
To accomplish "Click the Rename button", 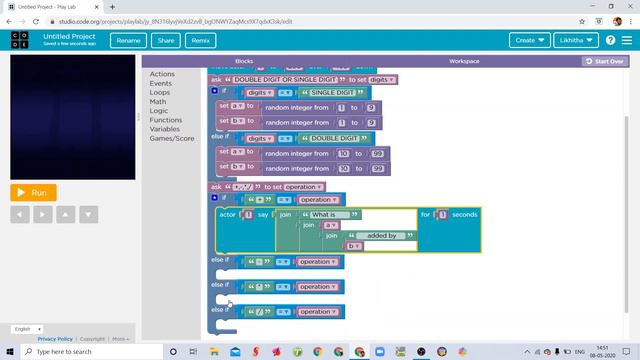I will pos(128,40).
